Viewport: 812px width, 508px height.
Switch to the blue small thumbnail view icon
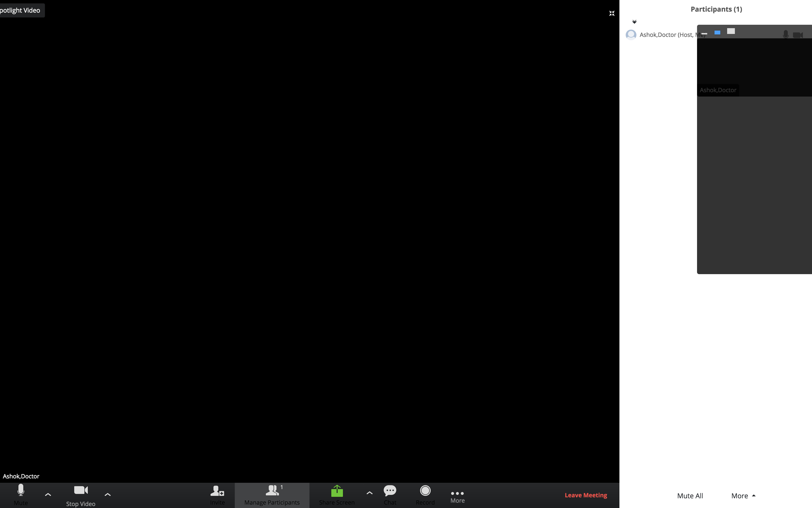tap(717, 33)
